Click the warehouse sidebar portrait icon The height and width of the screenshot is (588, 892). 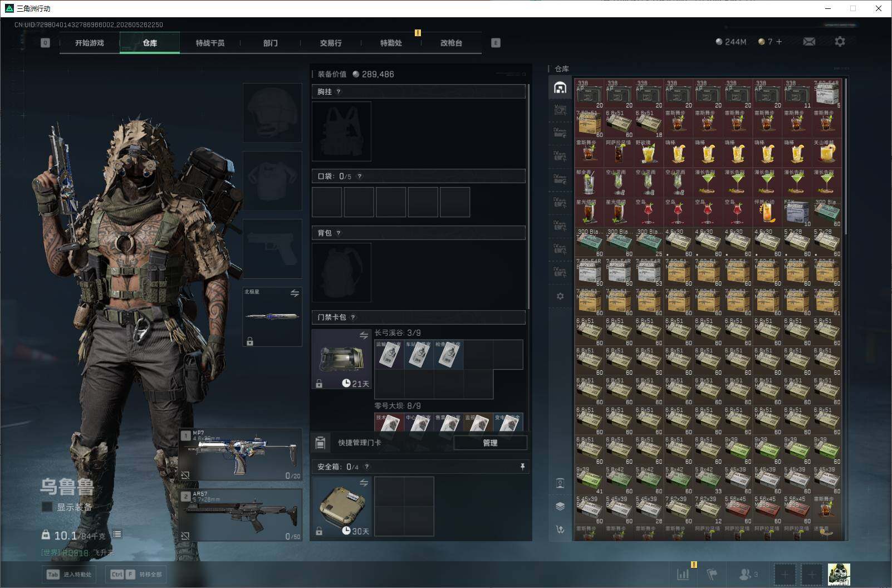coord(560,483)
